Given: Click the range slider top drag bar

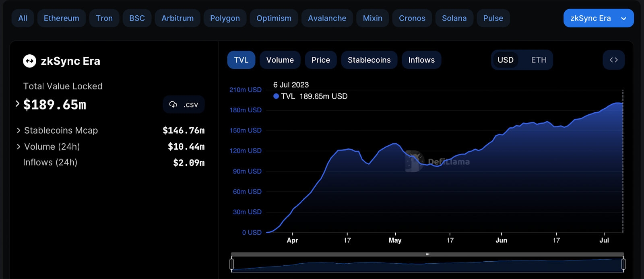Looking at the screenshot, I should [x=427, y=254].
